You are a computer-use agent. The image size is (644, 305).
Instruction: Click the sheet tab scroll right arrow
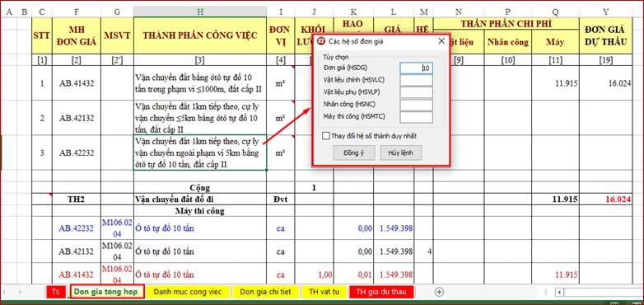[21, 292]
